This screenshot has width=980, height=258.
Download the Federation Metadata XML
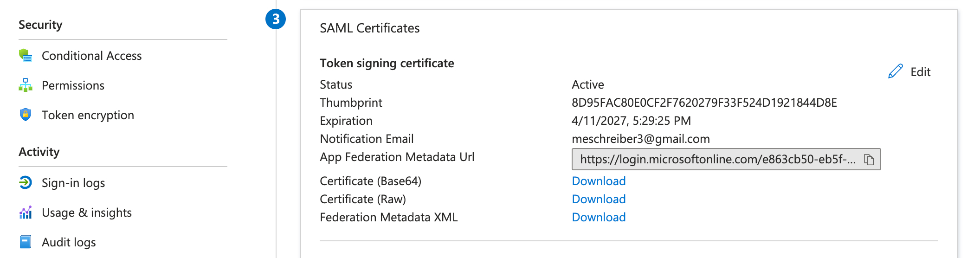(599, 217)
